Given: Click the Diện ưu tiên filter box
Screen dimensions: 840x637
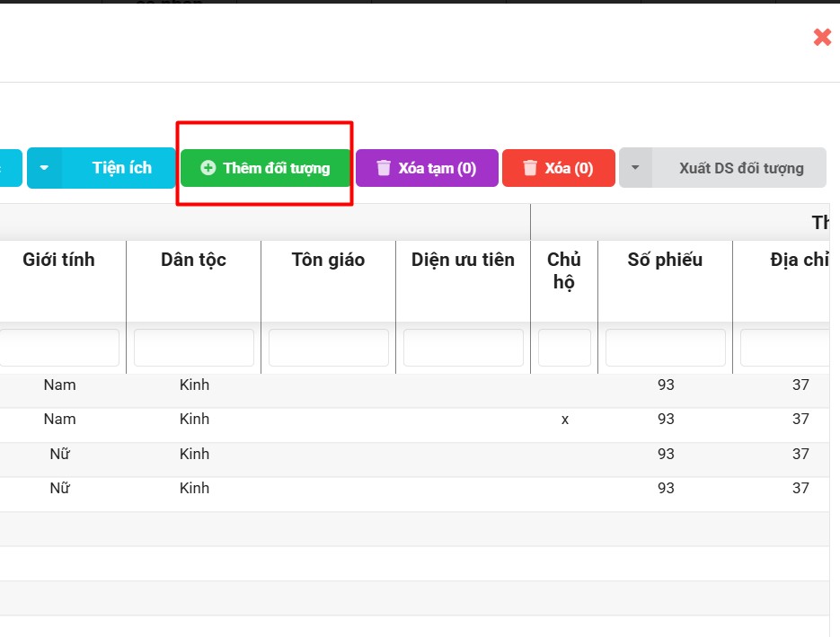Looking at the screenshot, I should click(x=463, y=348).
